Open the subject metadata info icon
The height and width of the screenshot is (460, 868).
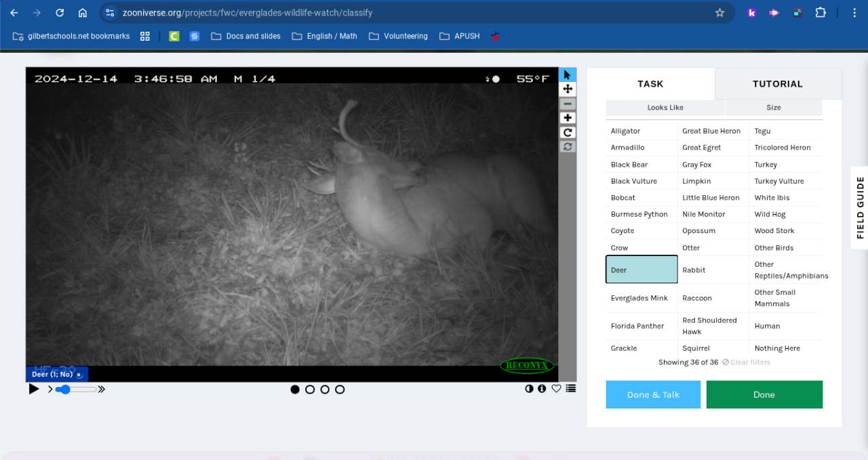coord(542,389)
